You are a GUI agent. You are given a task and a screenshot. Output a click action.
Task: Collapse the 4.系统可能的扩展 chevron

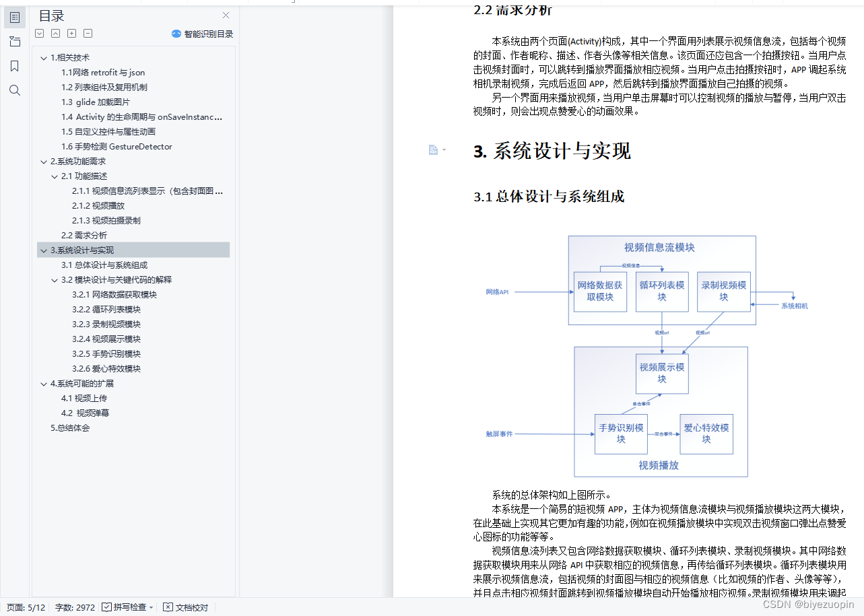click(44, 384)
